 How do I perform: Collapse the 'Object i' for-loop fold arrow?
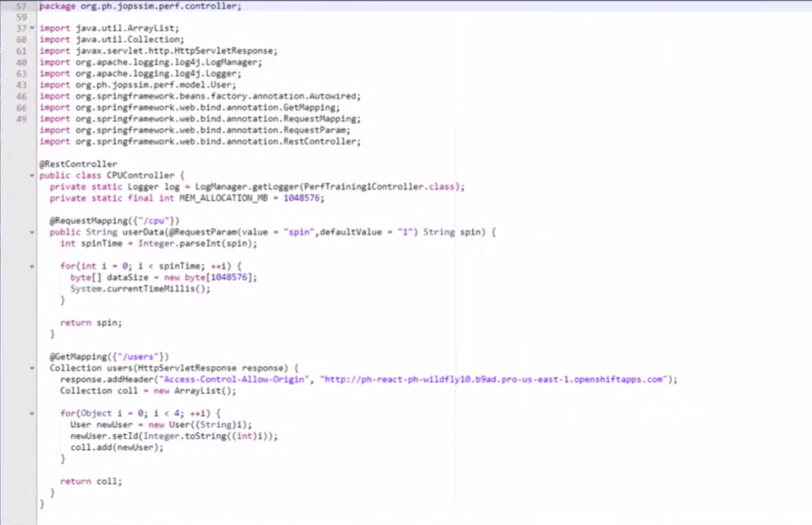point(32,413)
